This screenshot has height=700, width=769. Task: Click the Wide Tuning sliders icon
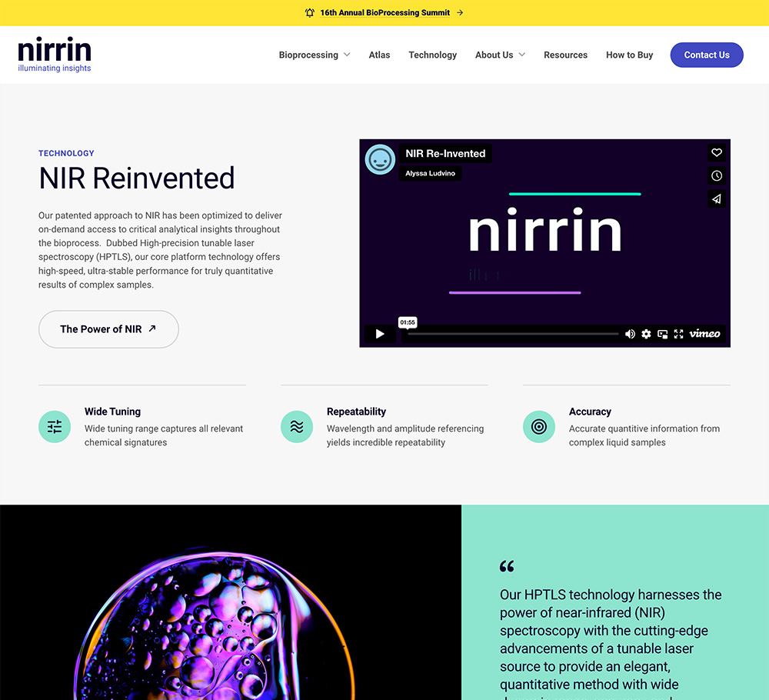click(55, 427)
